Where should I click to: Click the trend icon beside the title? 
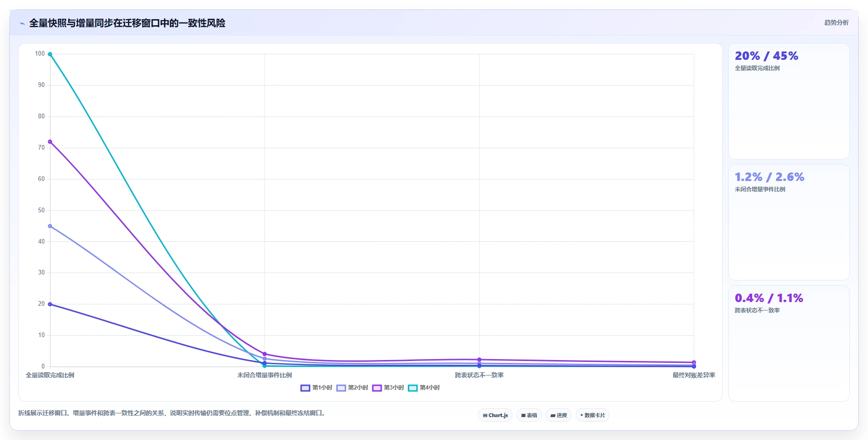22,23
